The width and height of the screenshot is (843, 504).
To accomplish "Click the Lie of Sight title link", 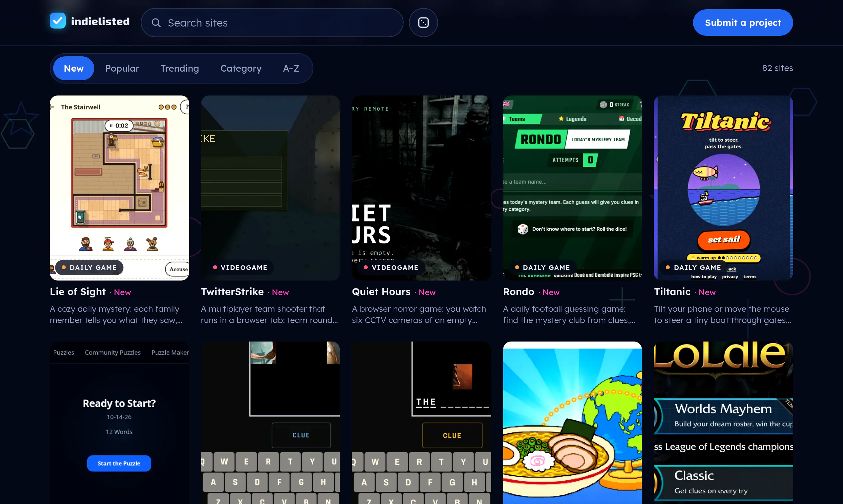I will (x=78, y=292).
